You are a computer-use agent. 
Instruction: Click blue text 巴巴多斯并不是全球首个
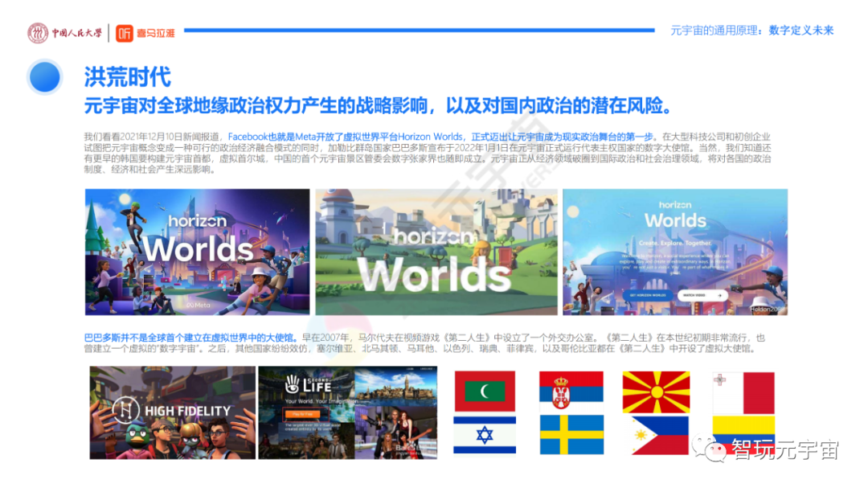pyautogui.click(x=190, y=338)
